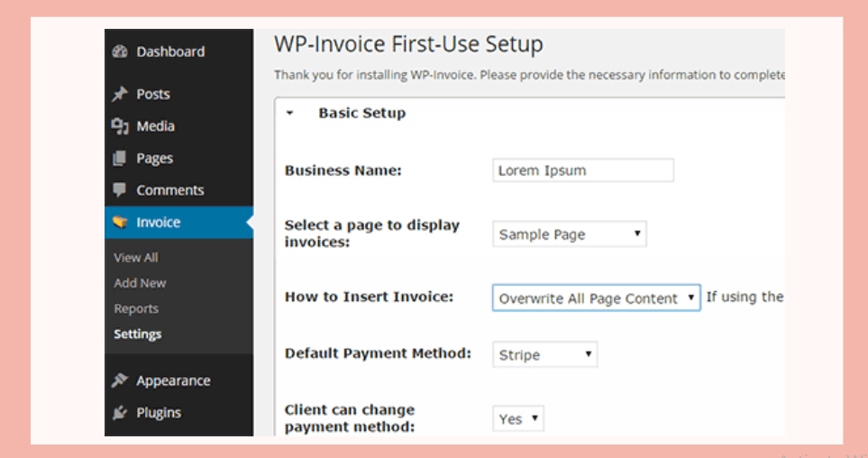This screenshot has width=868, height=458.
Task: Collapse the Basic Setup section arrow
Action: pos(290,114)
